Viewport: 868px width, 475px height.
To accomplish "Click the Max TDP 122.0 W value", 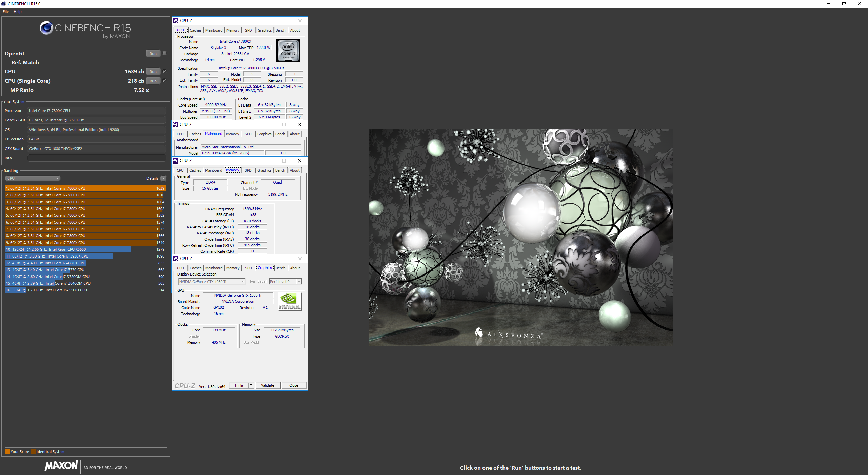I will 263,47.
